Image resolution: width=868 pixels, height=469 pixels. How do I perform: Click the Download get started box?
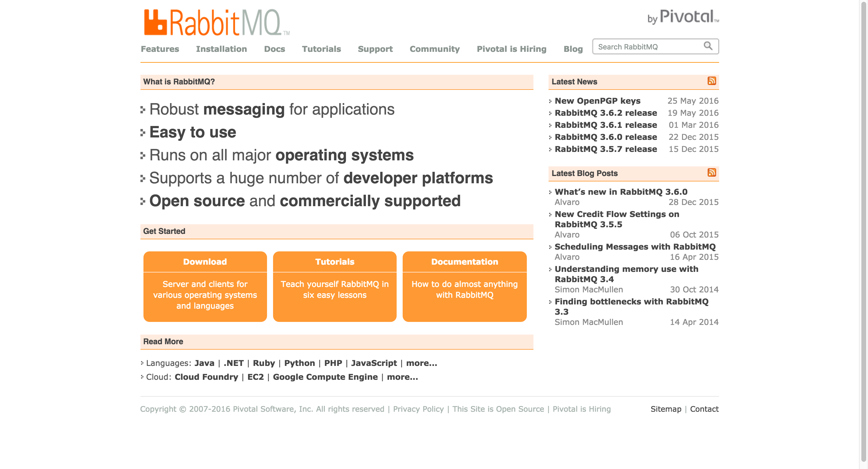205,286
